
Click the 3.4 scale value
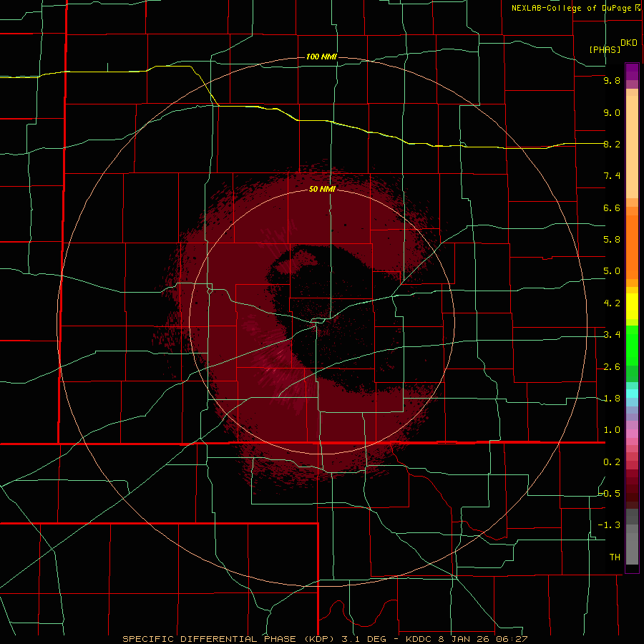click(x=612, y=335)
